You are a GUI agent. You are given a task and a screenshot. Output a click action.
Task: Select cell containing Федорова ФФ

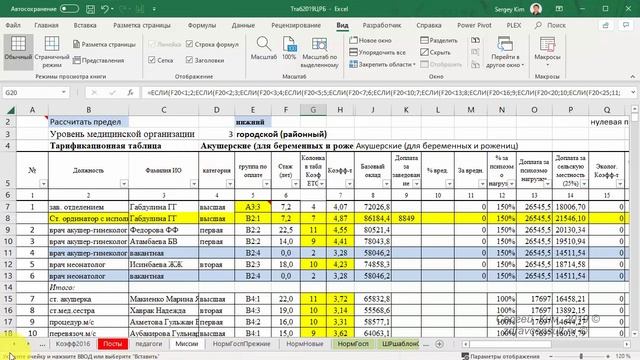[164, 230]
